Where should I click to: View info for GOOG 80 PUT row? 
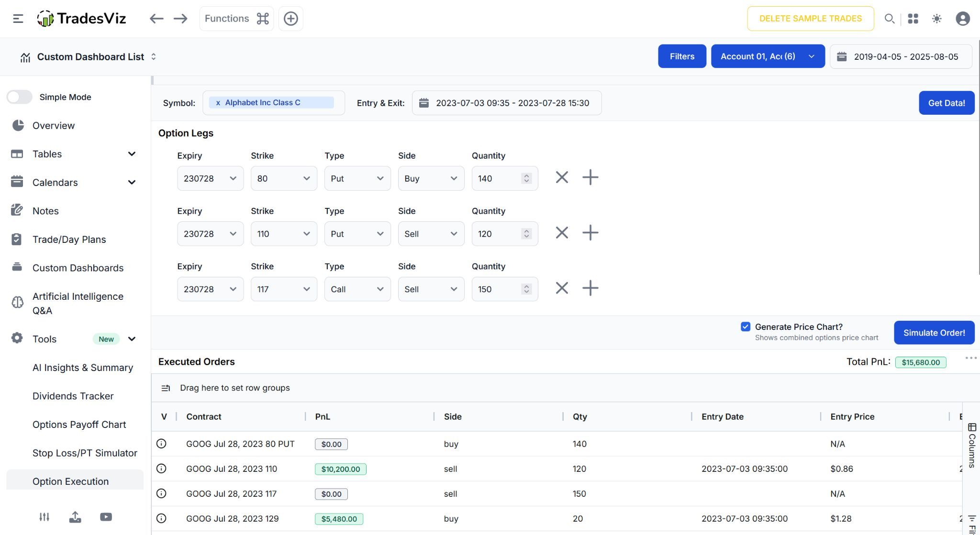point(161,444)
